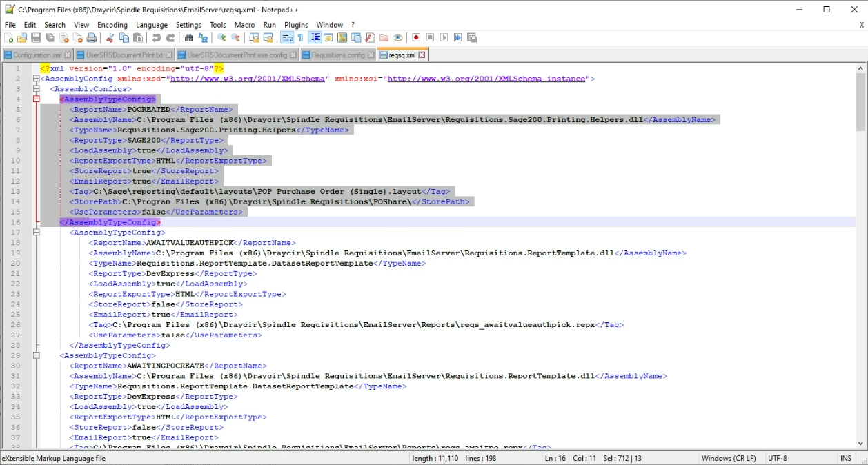Image resolution: width=868 pixels, height=465 pixels.
Task: Open the Macro menu
Action: pos(244,25)
